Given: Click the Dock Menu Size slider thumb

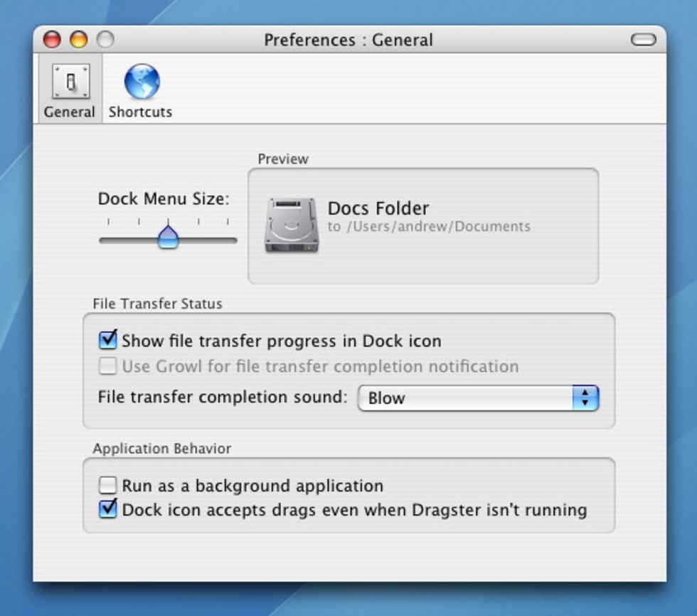Looking at the screenshot, I should coord(168,236).
